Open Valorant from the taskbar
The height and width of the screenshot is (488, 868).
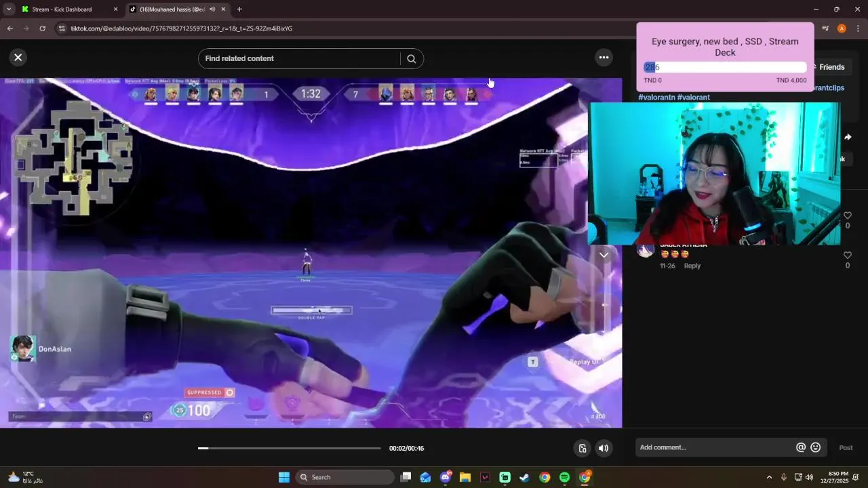(485, 477)
